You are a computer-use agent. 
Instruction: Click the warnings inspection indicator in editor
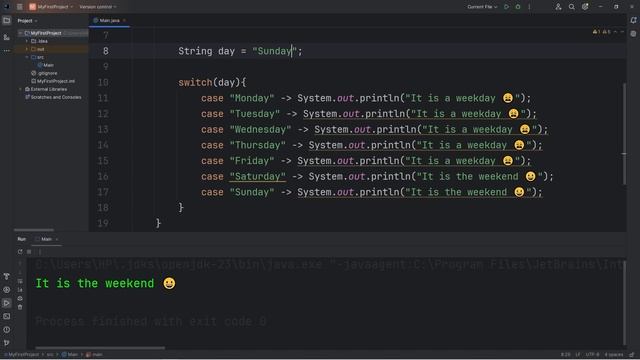click(x=602, y=32)
